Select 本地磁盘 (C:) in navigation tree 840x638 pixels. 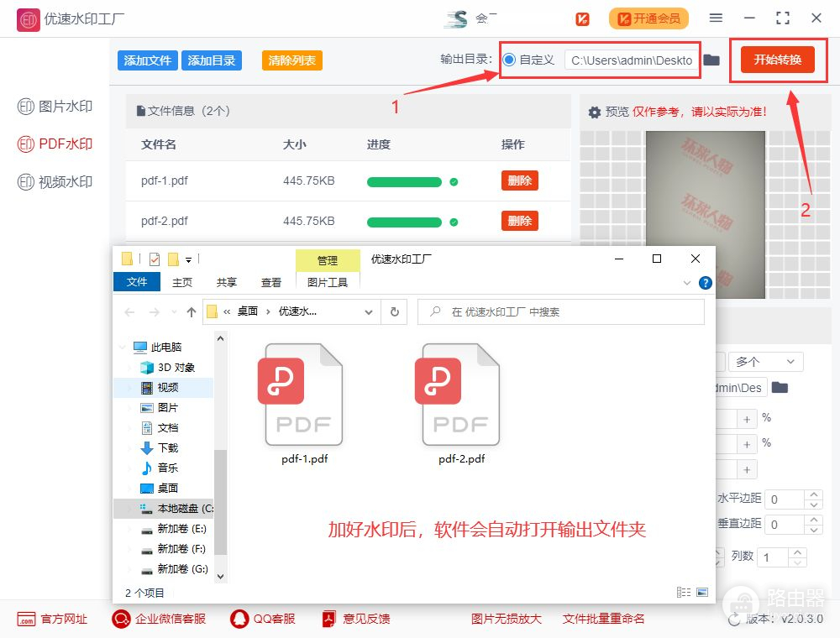(x=164, y=509)
